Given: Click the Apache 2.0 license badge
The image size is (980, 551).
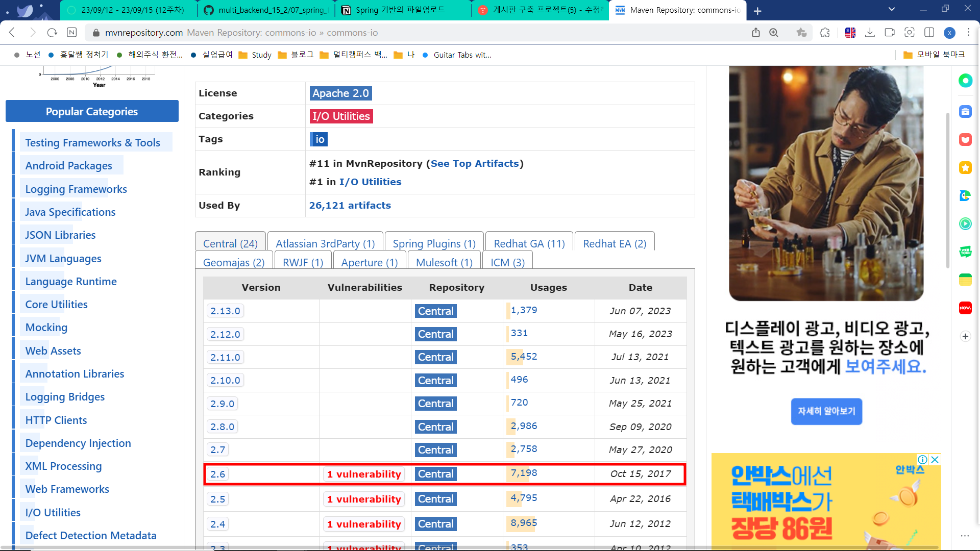Looking at the screenshot, I should [340, 93].
